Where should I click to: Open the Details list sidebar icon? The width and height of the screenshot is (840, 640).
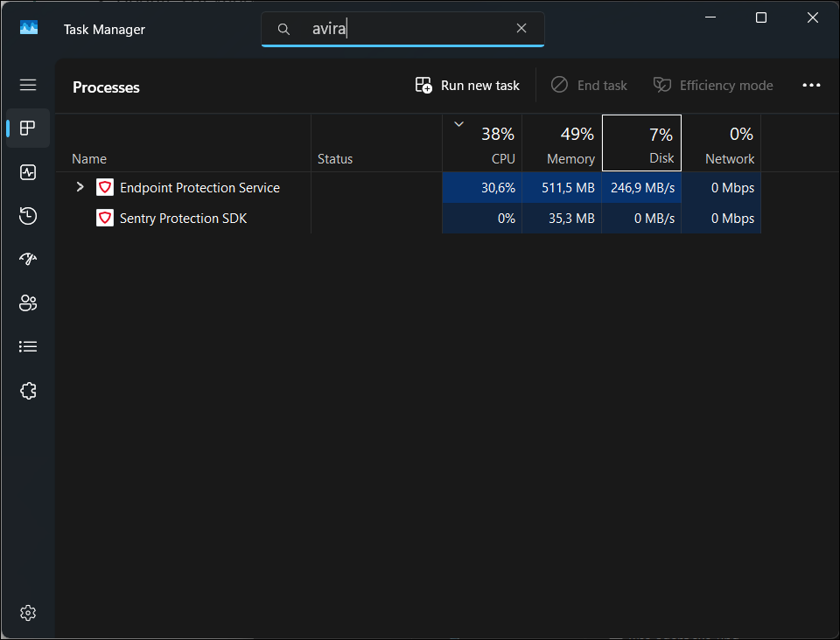(28, 347)
